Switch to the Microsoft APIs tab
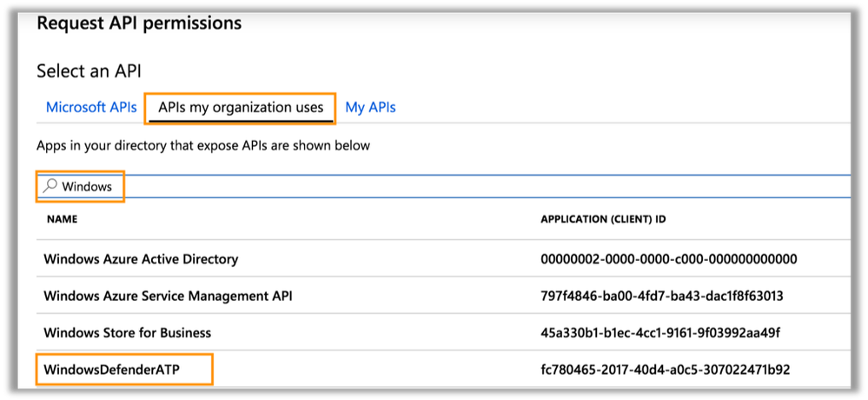868x400 pixels. point(91,108)
